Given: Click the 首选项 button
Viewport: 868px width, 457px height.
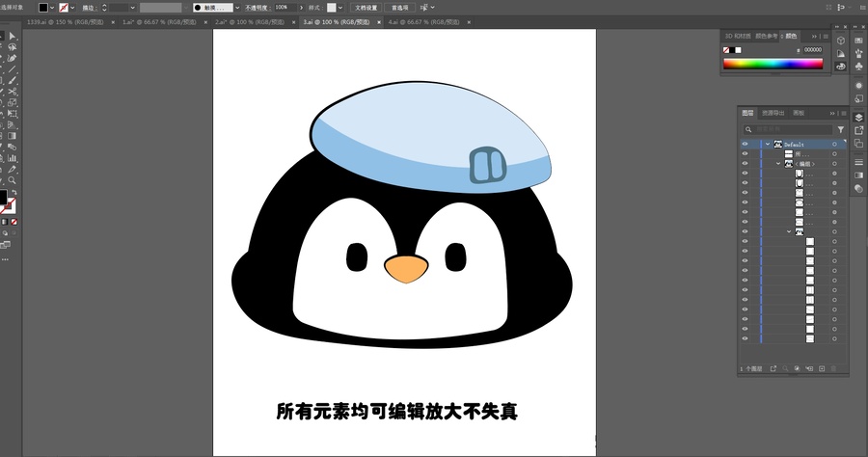Looking at the screenshot, I should click(399, 8).
